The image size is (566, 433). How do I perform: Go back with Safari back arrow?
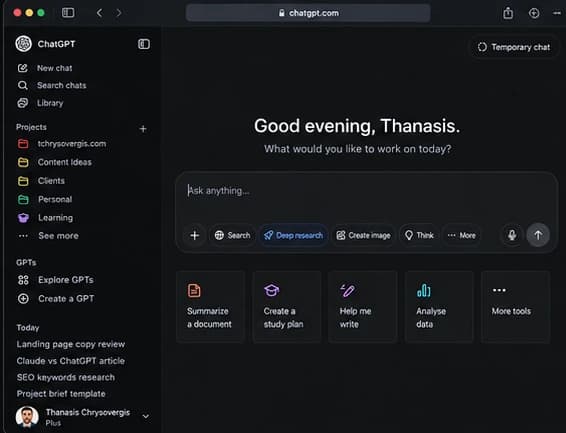click(100, 13)
